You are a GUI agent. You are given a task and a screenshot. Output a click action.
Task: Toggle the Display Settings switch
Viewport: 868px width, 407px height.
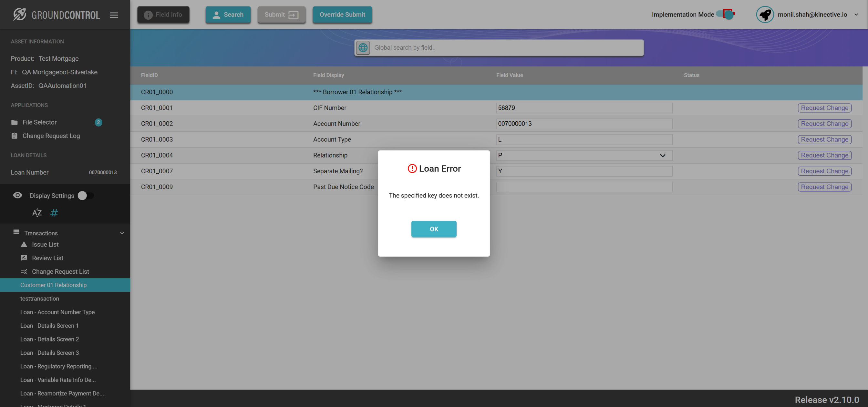(86, 195)
